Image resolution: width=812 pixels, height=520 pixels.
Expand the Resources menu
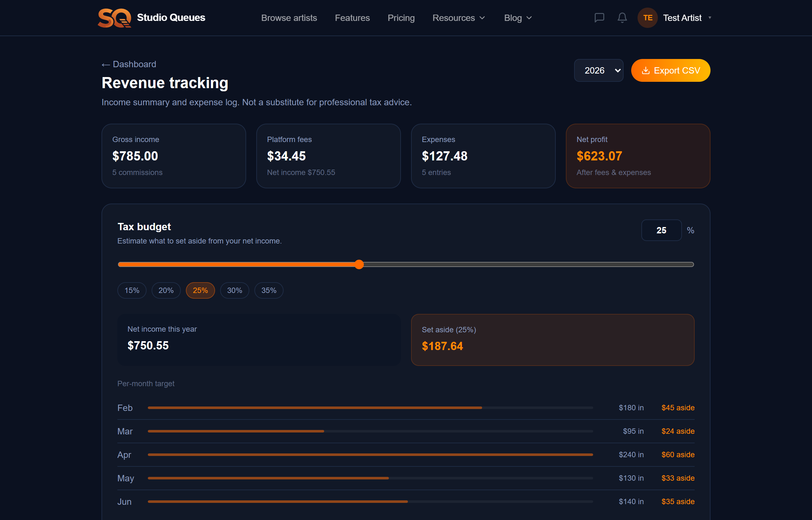[458, 18]
